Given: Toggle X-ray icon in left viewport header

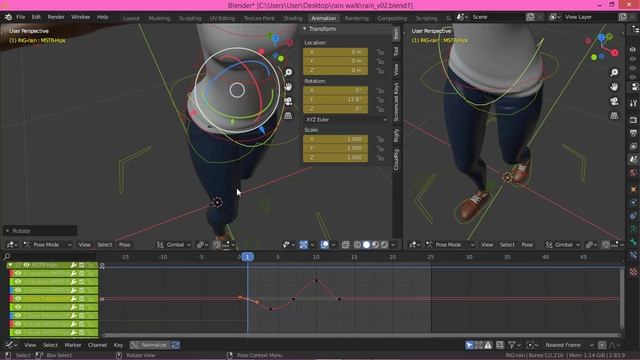Looking at the screenshot, I should coord(345,245).
